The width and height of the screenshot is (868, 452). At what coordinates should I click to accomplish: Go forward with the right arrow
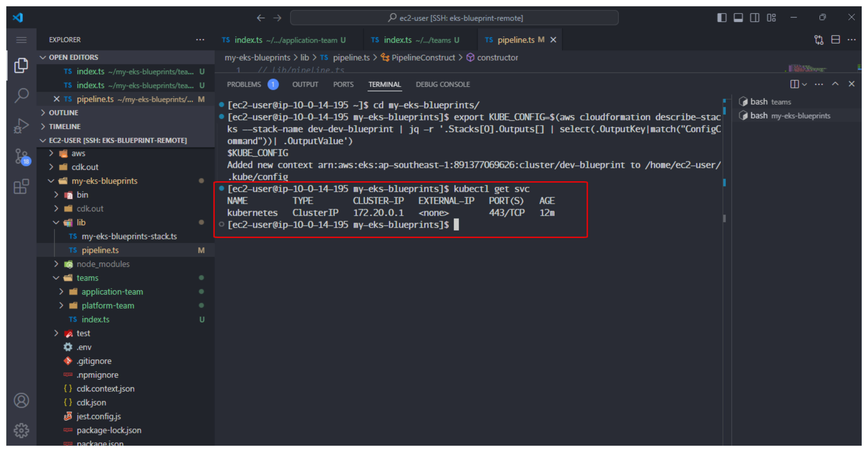[277, 18]
